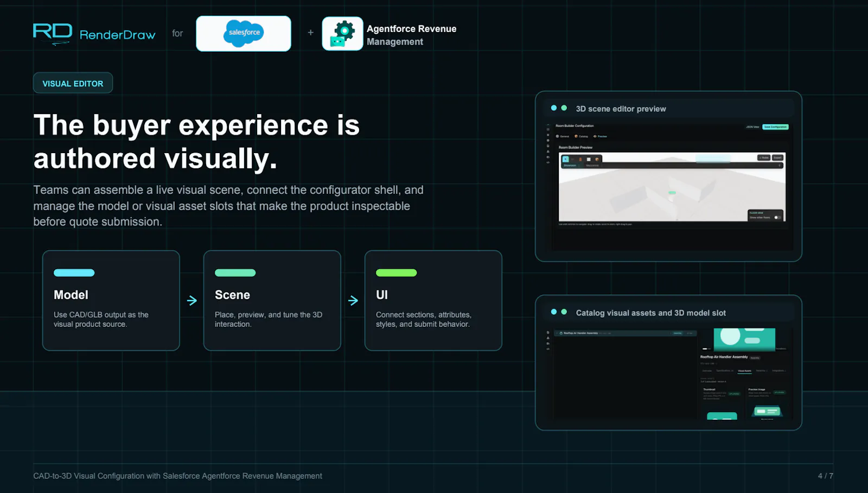Click Save Configuration in scene editor preview
Screen dimensions: 868x493
(x=775, y=127)
